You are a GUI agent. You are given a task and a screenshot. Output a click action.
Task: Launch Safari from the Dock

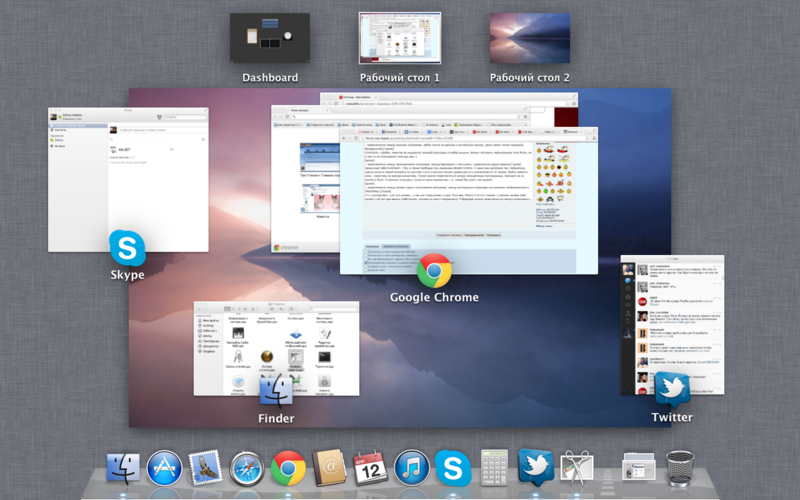(x=247, y=469)
